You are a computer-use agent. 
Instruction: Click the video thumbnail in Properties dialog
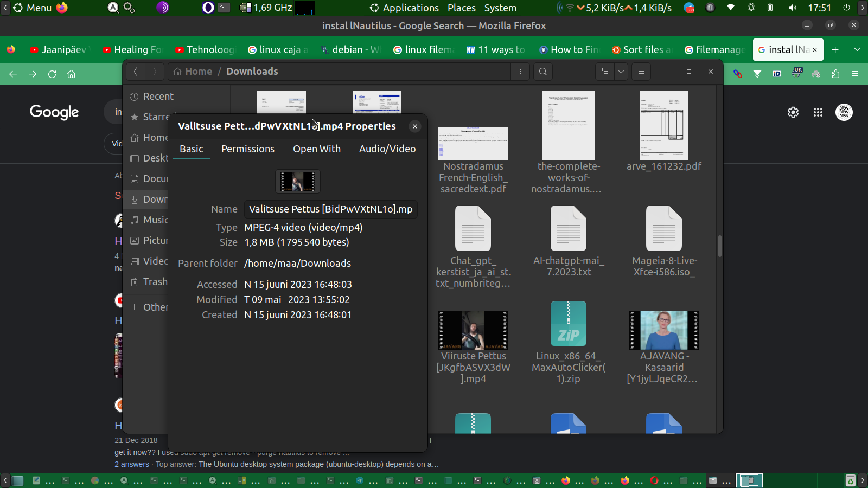coord(298,181)
